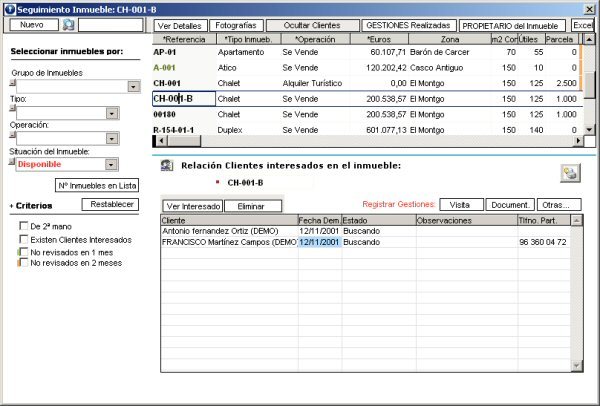Click Ocultar Clientes button

312,26
